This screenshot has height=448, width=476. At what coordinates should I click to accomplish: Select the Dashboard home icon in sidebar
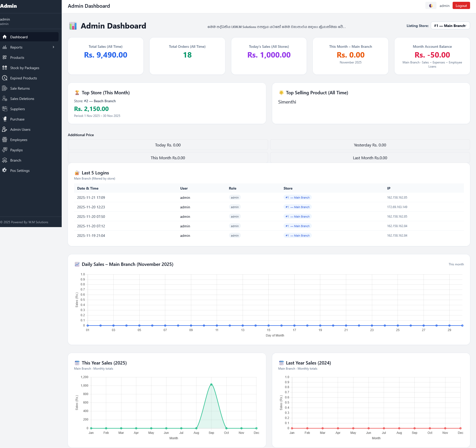(x=5, y=37)
